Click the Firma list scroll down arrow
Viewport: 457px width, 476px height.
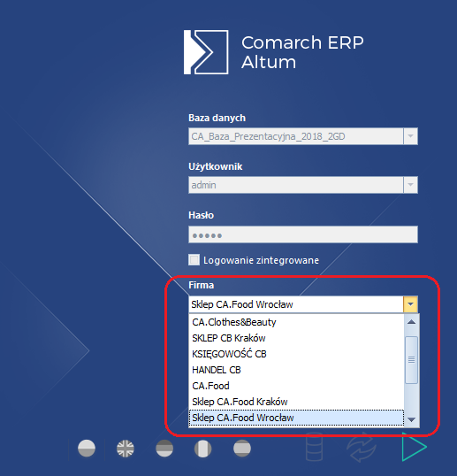pos(412,419)
